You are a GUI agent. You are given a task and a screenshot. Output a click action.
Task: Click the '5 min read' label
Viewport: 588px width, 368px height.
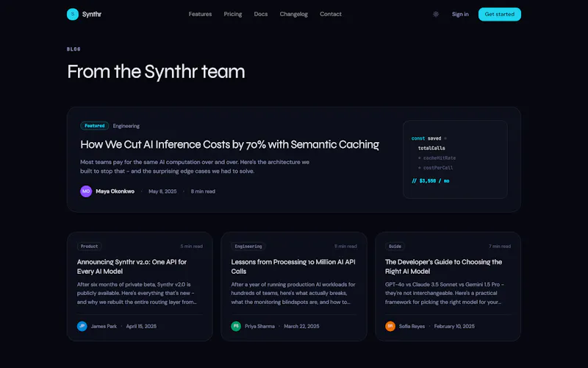click(x=191, y=247)
